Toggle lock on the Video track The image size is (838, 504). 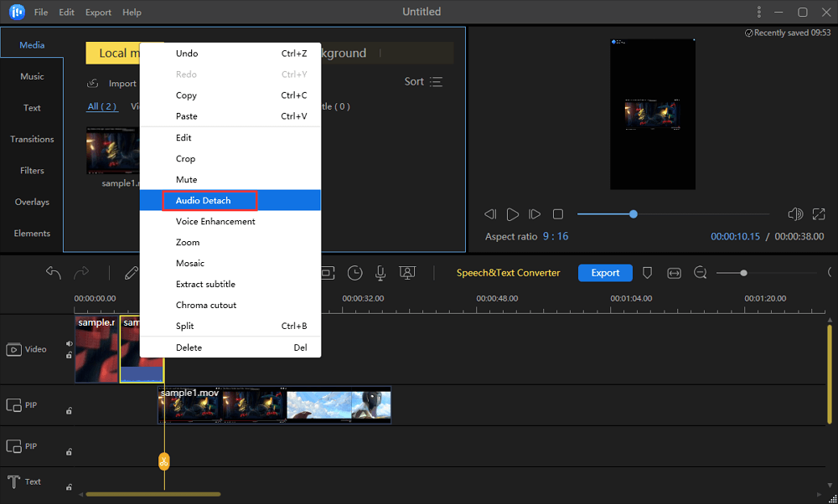point(69,355)
